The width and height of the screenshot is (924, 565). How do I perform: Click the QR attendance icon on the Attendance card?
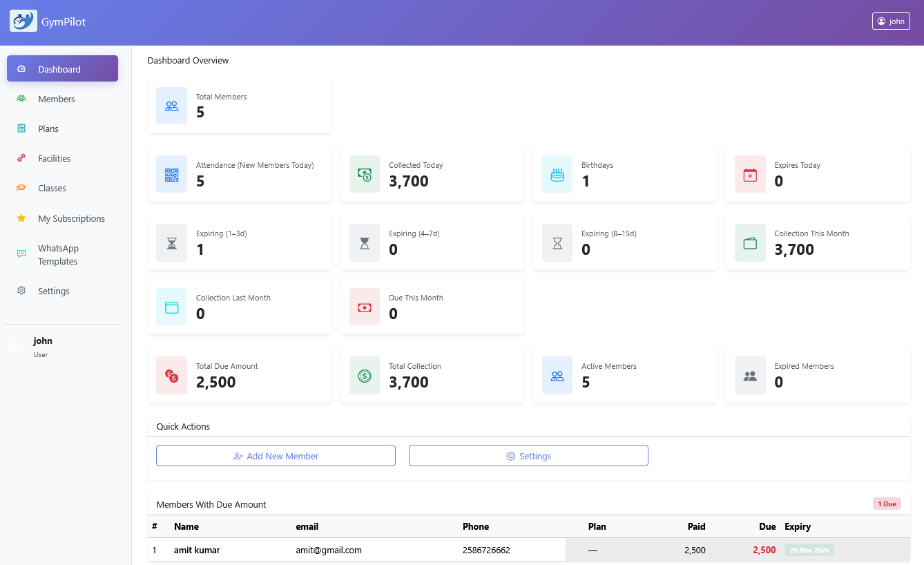tap(171, 174)
